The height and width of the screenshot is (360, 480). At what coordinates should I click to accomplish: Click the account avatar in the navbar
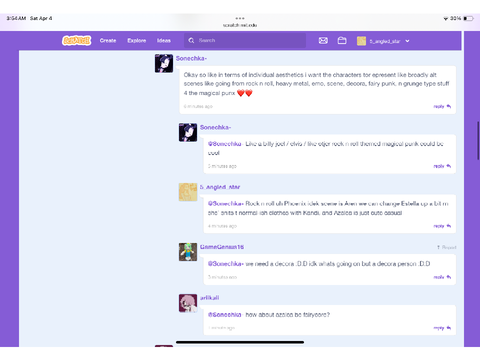click(361, 41)
